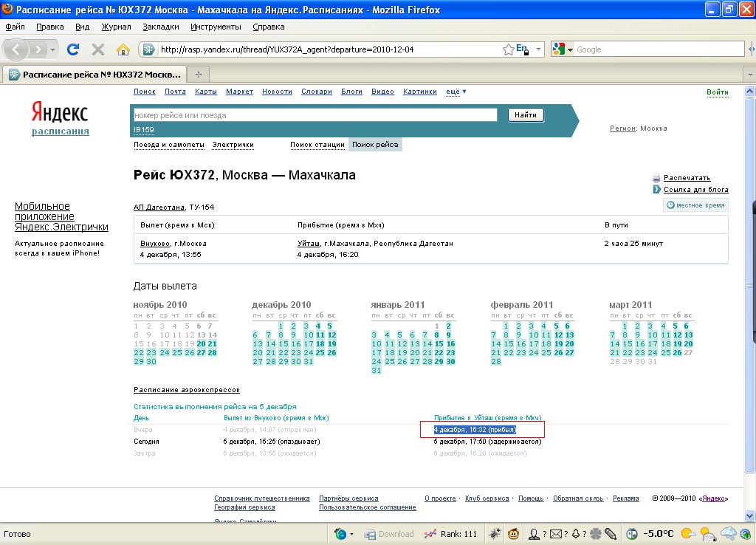The image size is (756, 545).
Task: Click the Rank: 111 graph icon
Action: click(x=430, y=534)
